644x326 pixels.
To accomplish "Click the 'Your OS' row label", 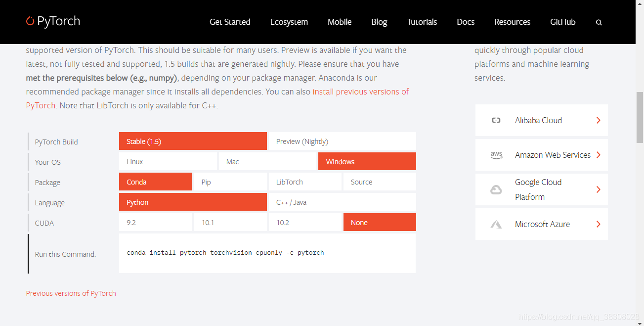I will [x=48, y=162].
